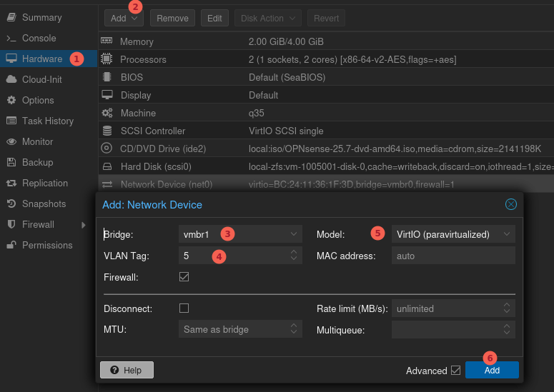Click the Backup floppy disk icon
The height and width of the screenshot is (392, 554).
tap(11, 162)
